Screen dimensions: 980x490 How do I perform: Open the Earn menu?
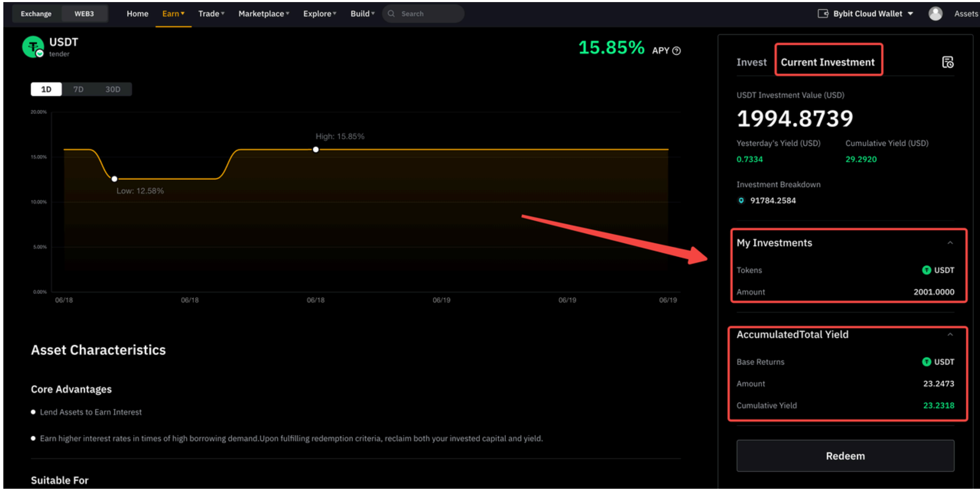pos(173,14)
